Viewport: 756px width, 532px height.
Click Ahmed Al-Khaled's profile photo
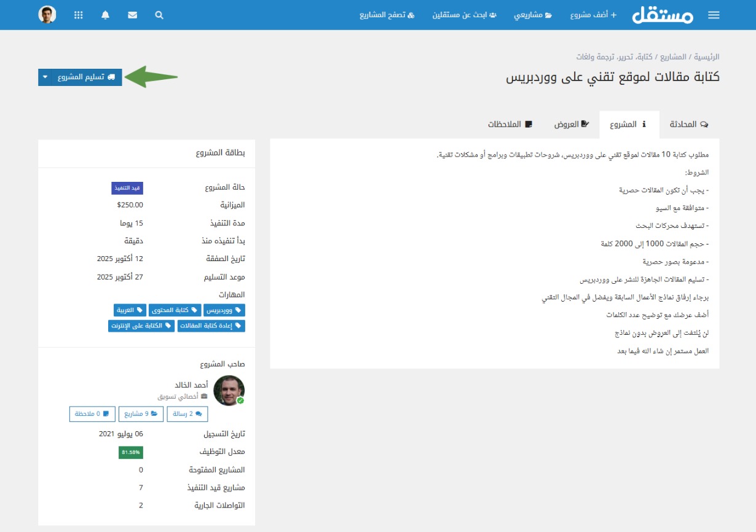(229, 391)
